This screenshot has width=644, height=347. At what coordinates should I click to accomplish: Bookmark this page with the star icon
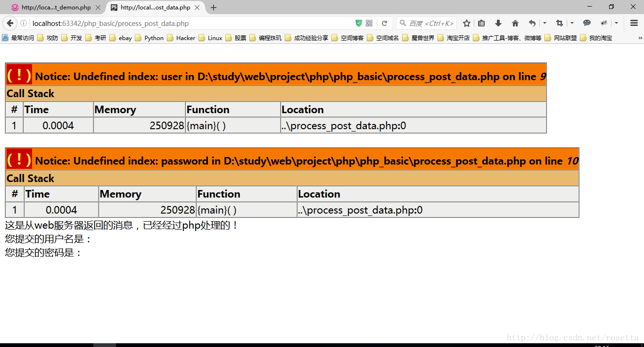point(467,23)
